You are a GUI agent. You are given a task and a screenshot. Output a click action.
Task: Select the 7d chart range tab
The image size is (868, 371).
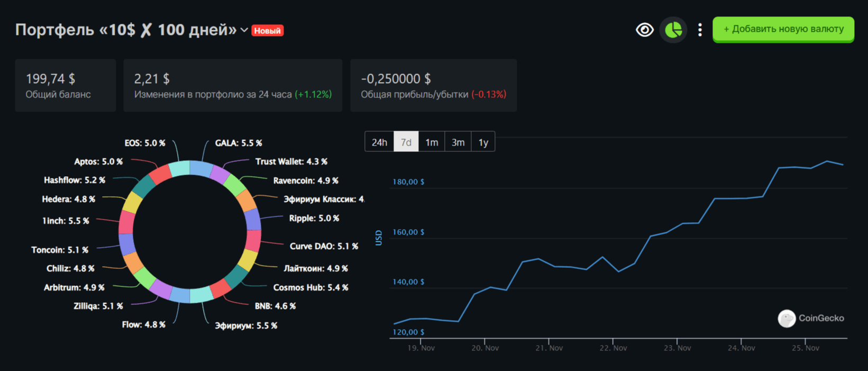coord(406,142)
